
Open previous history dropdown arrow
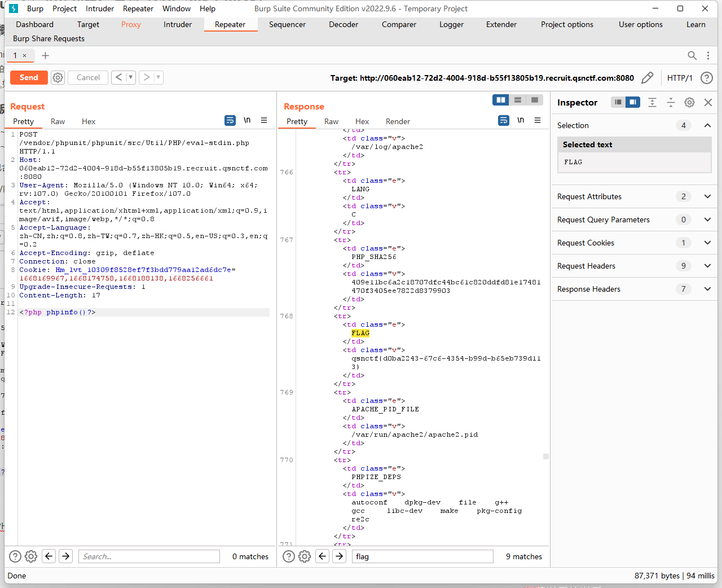(x=131, y=77)
